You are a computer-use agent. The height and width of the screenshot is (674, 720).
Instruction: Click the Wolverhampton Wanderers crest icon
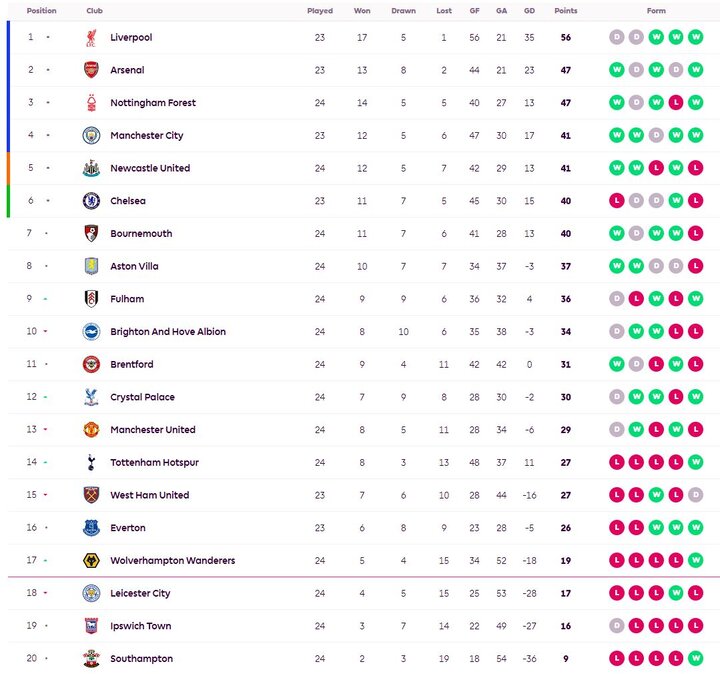point(91,561)
